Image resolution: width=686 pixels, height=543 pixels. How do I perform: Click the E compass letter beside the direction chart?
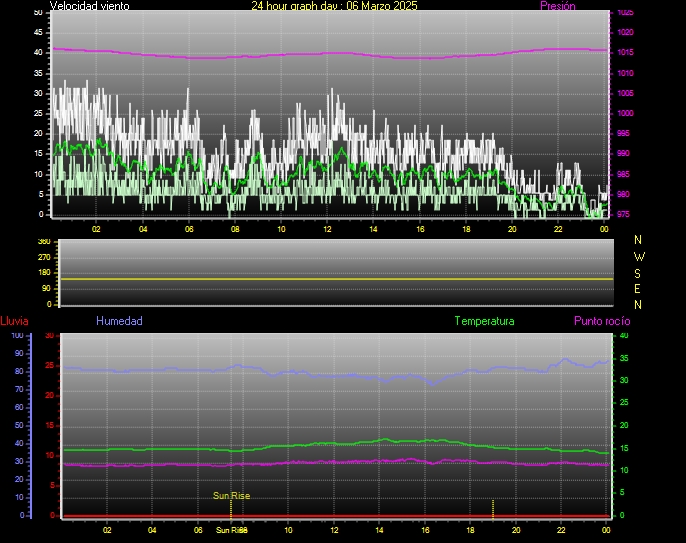[x=637, y=289]
